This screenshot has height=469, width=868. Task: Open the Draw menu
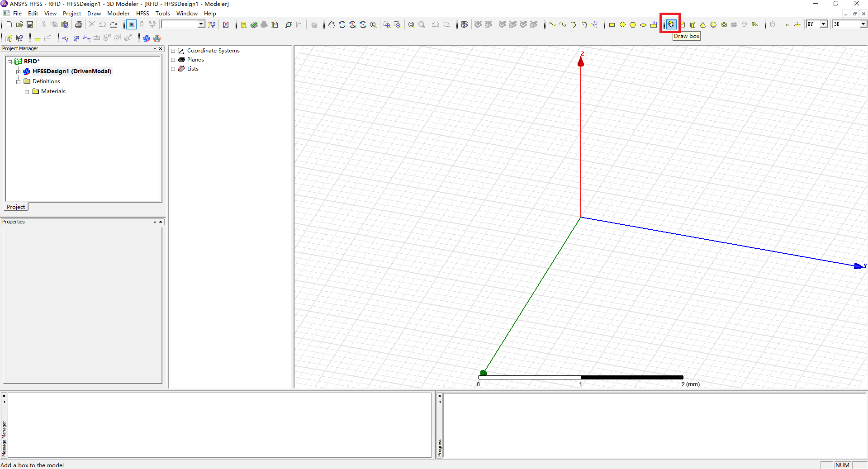click(94, 14)
